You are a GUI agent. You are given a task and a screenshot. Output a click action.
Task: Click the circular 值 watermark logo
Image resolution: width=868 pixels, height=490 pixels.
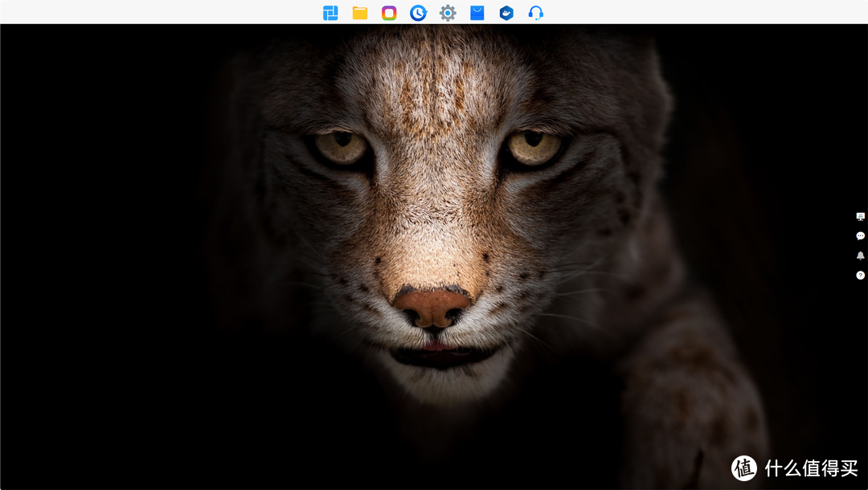tap(744, 468)
